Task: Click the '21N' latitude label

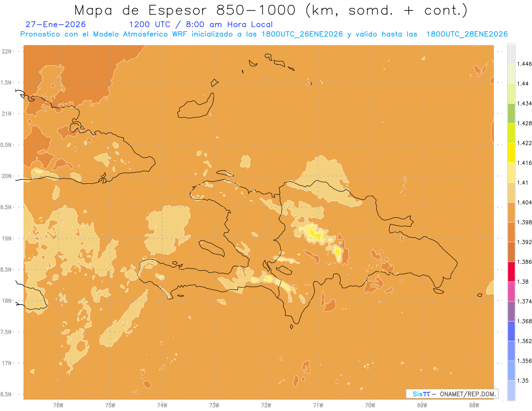Action: tap(7, 114)
